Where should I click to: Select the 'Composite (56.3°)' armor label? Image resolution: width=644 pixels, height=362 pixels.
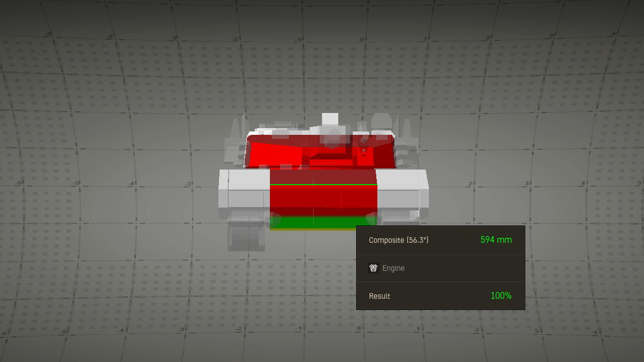pyautogui.click(x=398, y=240)
